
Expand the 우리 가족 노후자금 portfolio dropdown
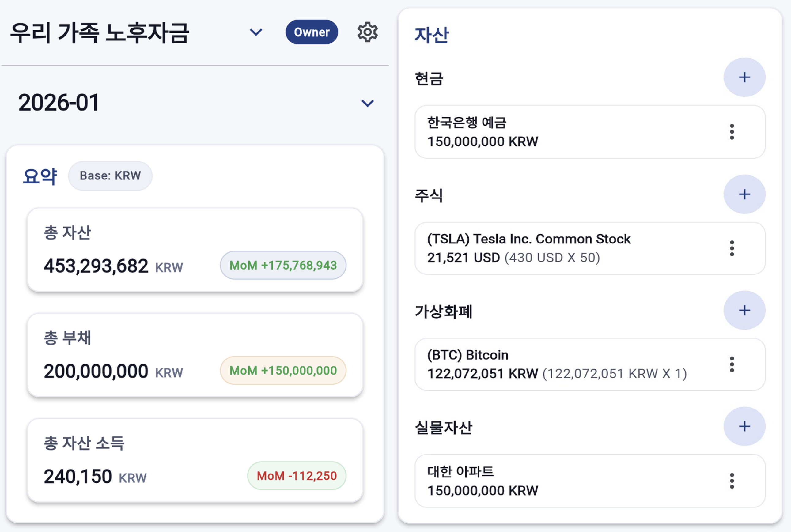pyautogui.click(x=256, y=32)
